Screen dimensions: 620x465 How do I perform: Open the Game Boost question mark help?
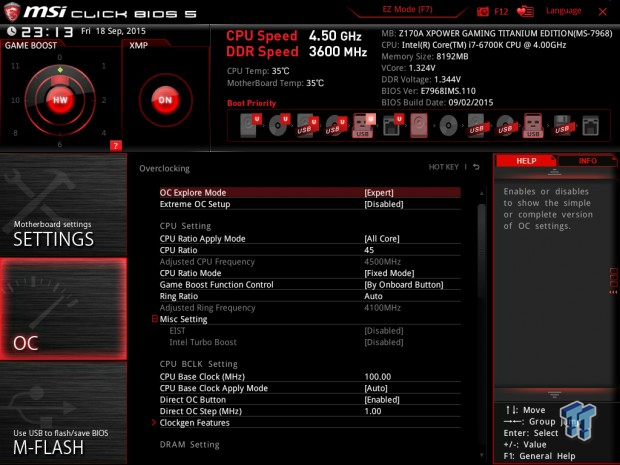click(115, 146)
